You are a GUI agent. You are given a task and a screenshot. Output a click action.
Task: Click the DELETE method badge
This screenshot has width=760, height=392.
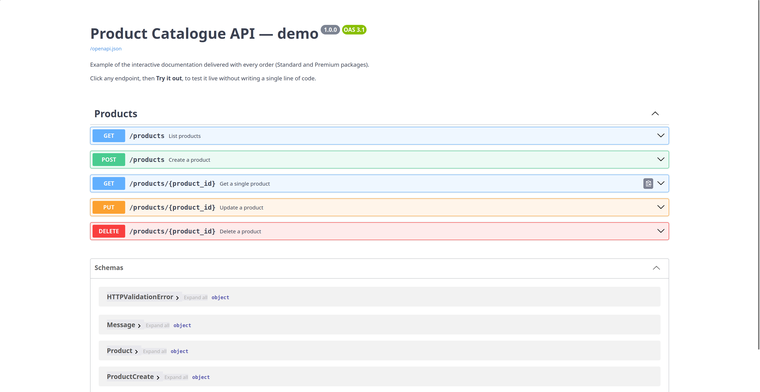[109, 231]
